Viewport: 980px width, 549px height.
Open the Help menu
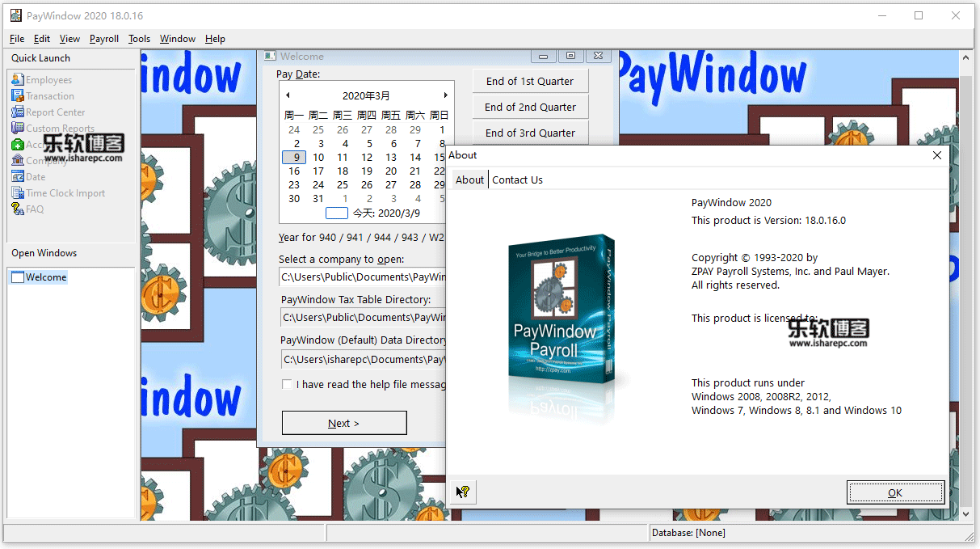click(x=215, y=39)
